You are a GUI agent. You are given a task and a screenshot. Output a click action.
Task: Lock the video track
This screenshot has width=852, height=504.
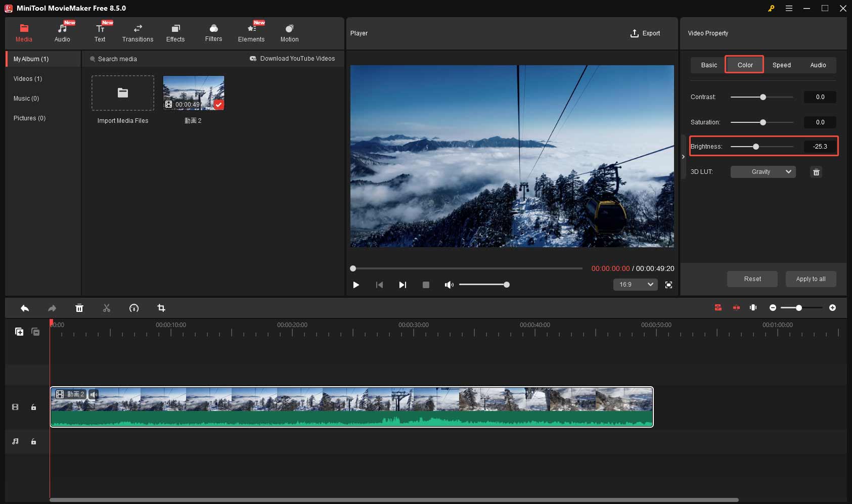33,407
